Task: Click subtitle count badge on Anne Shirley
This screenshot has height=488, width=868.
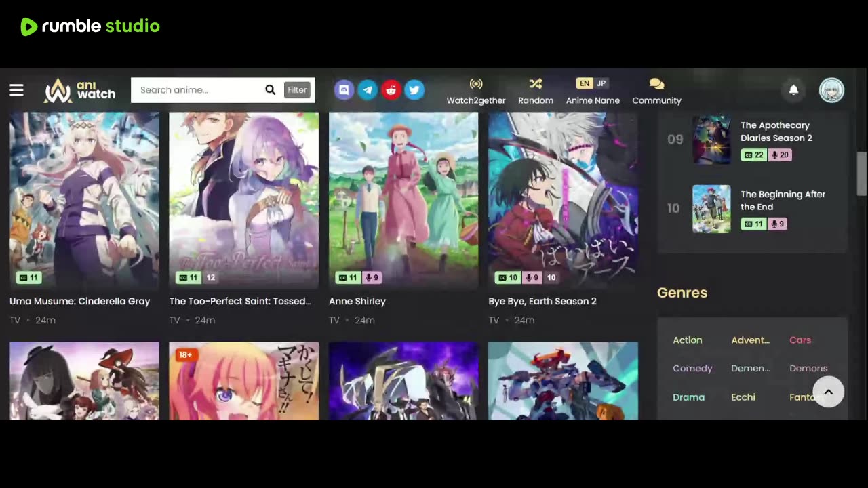Action: pos(349,277)
